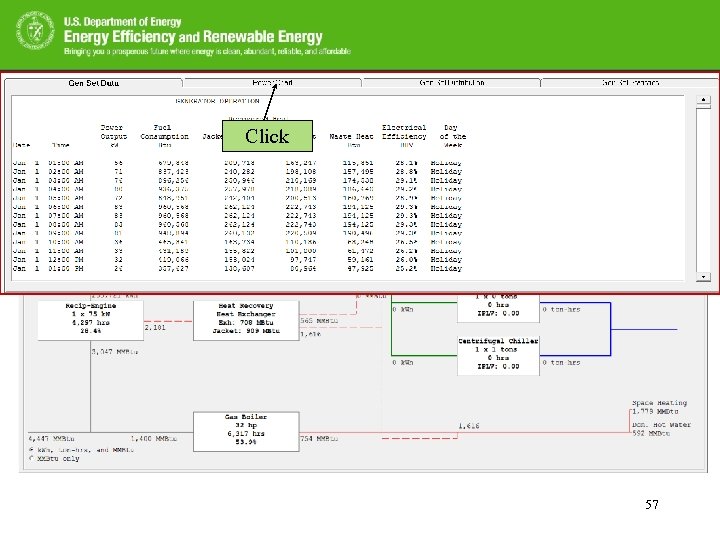Screen dimensions: 720x540
Task: Click the Department of Energy seal logo
Action: pyautogui.click(x=35, y=30)
